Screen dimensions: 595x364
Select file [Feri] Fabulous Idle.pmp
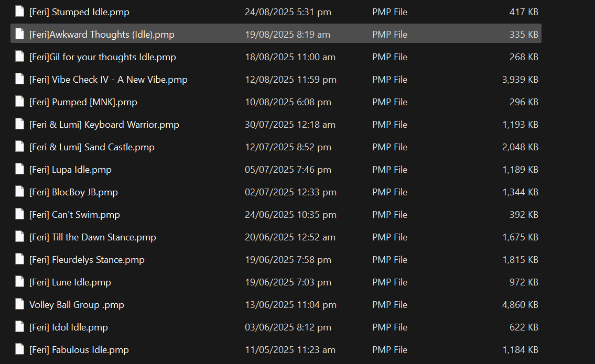(79, 350)
